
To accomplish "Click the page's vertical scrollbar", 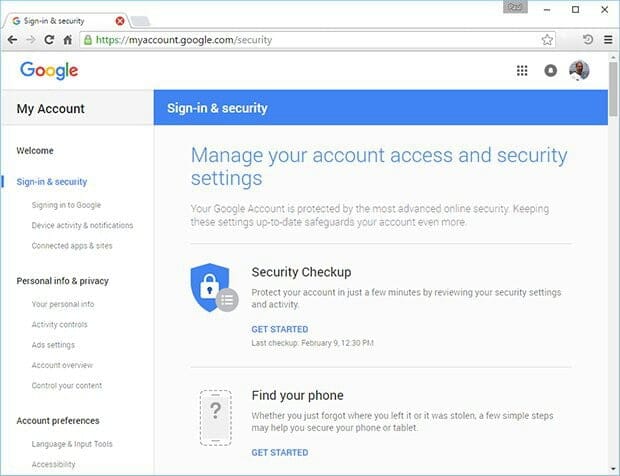I will click(613, 250).
